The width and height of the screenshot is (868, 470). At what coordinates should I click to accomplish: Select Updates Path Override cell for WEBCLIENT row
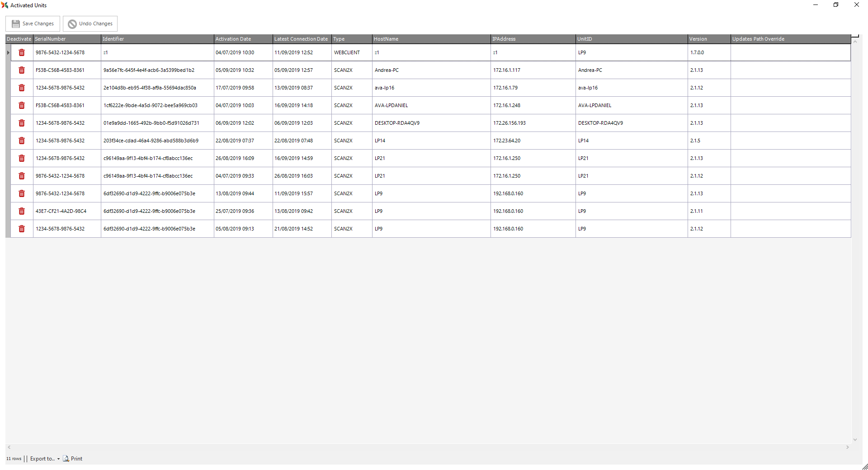[790, 52]
